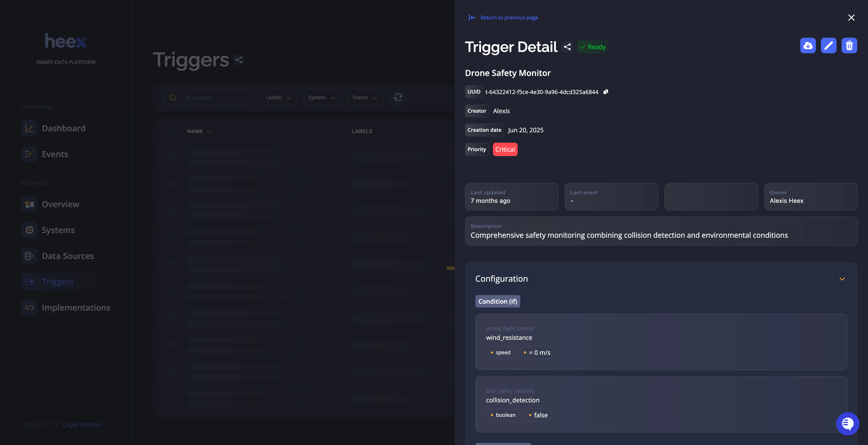The width and height of the screenshot is (868, 445).
Task: Delete the trigger with the trash icon
Action: [x=849, y=45]
